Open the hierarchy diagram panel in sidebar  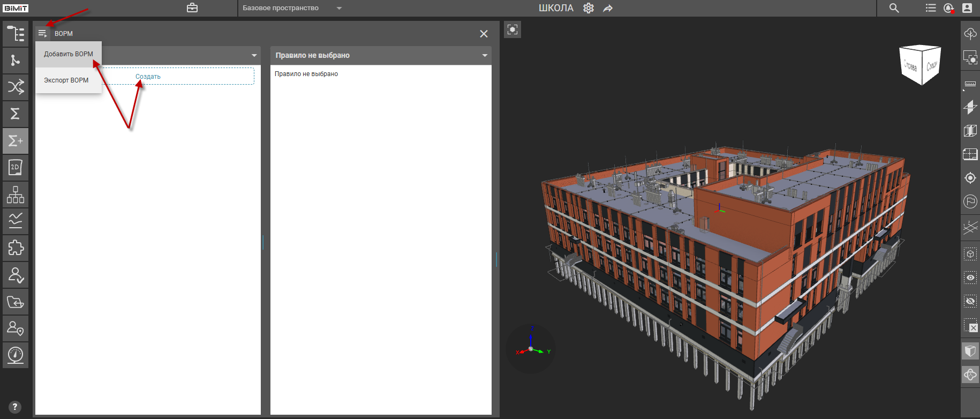[x=16, y=194]
